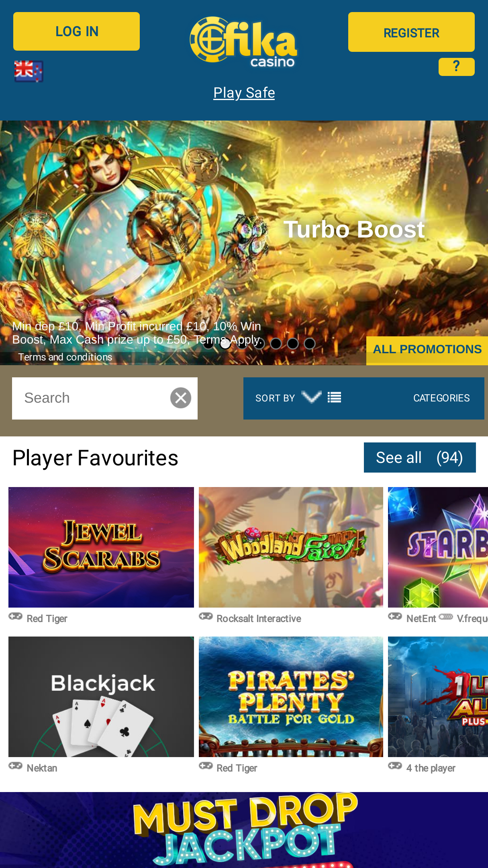Click the controller icon beside Nektan
Viewport: 488px width, 868px height.
16,766
